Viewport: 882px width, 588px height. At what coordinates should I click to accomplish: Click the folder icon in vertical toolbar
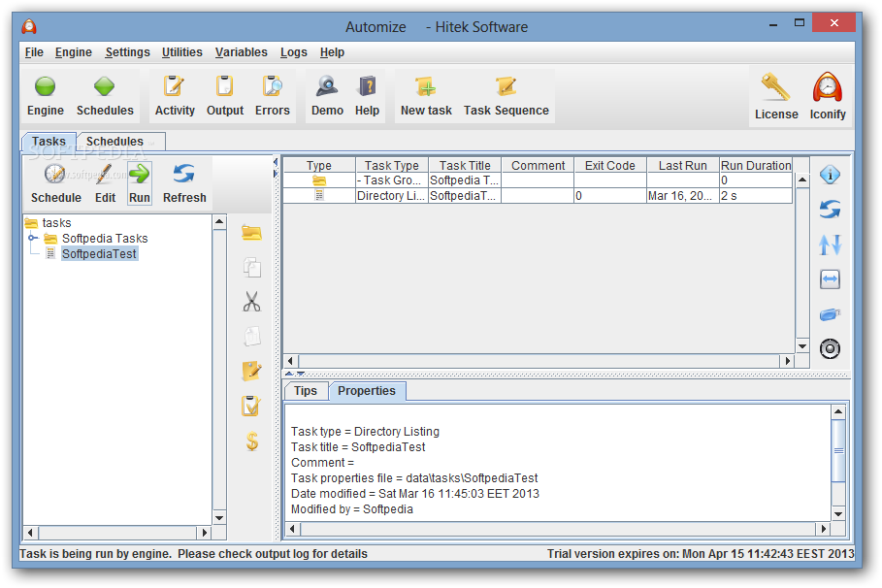251,233
